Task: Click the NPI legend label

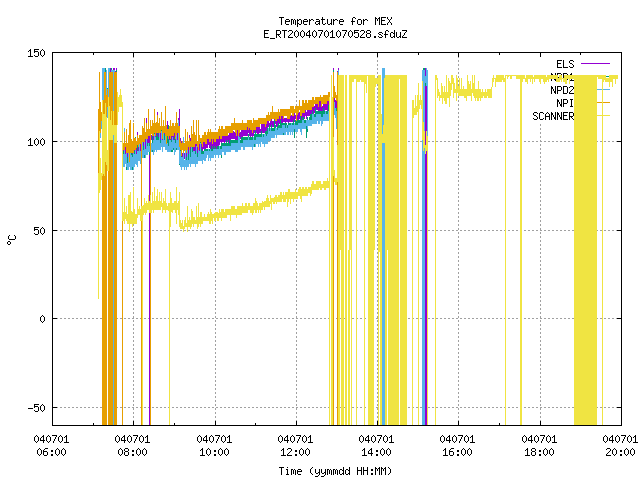Action: tap(565, 103)
